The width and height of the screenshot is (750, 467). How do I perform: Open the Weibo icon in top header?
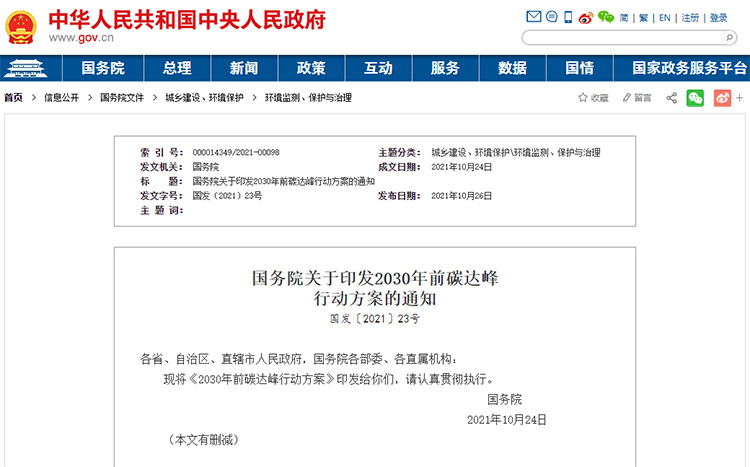tap(585, 17)
